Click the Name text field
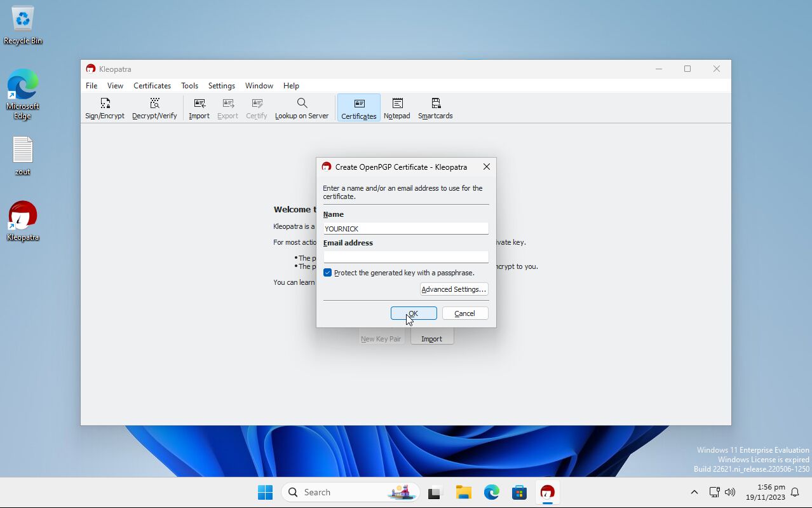 406,229
